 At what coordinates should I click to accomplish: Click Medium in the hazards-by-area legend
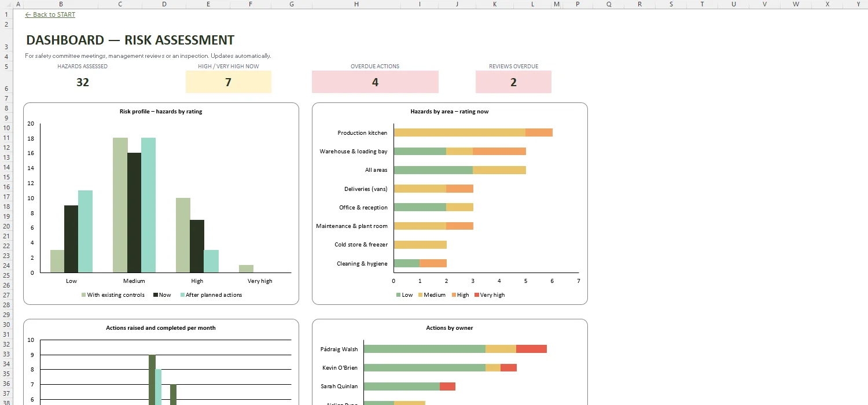(432, 295)
